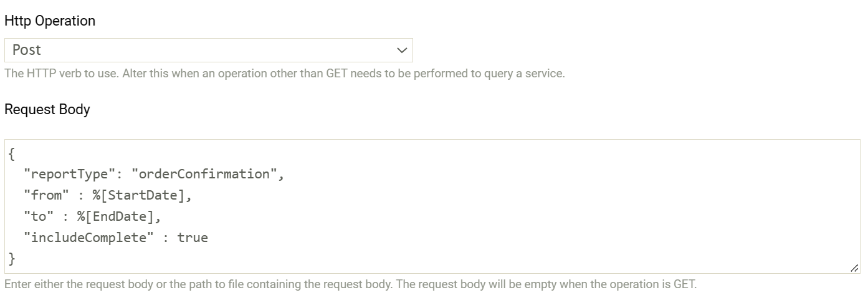This screenshot has width=868, height=300.
Task: Place cursor at the closing curly brace
Action: [x=12, y=258]
